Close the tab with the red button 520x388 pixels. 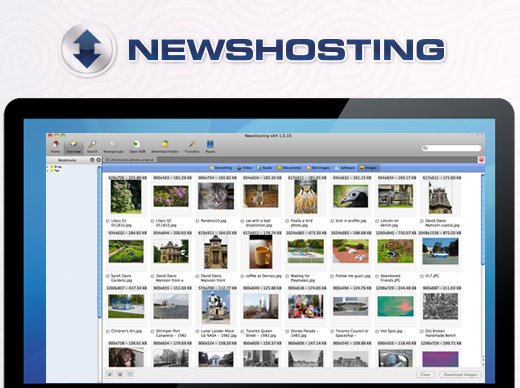point(481,160)
